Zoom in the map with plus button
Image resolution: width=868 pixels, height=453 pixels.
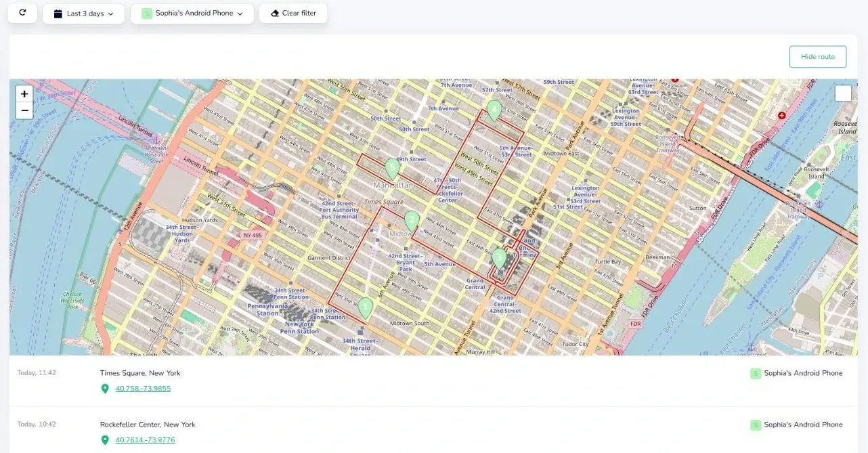24,94
